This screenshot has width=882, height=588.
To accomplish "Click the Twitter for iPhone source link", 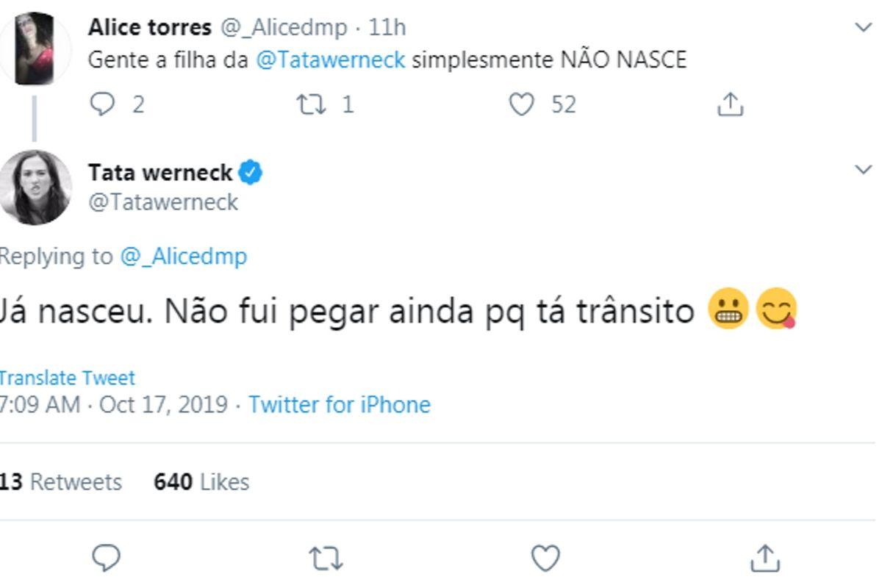I will click(339, 405).
